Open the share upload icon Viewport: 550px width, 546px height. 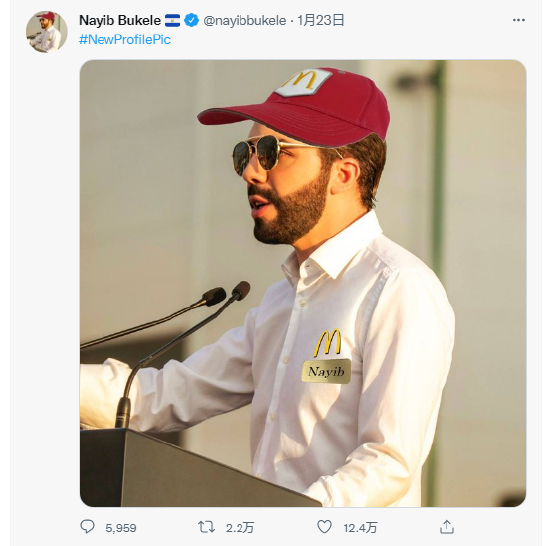coord(447,527)
